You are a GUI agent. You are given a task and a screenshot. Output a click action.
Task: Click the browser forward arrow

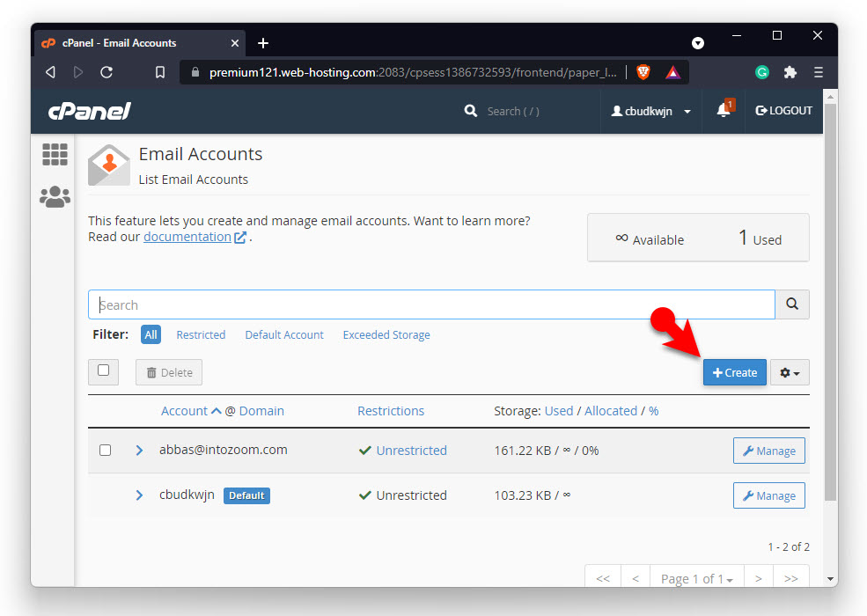click(x=78, y=72)
